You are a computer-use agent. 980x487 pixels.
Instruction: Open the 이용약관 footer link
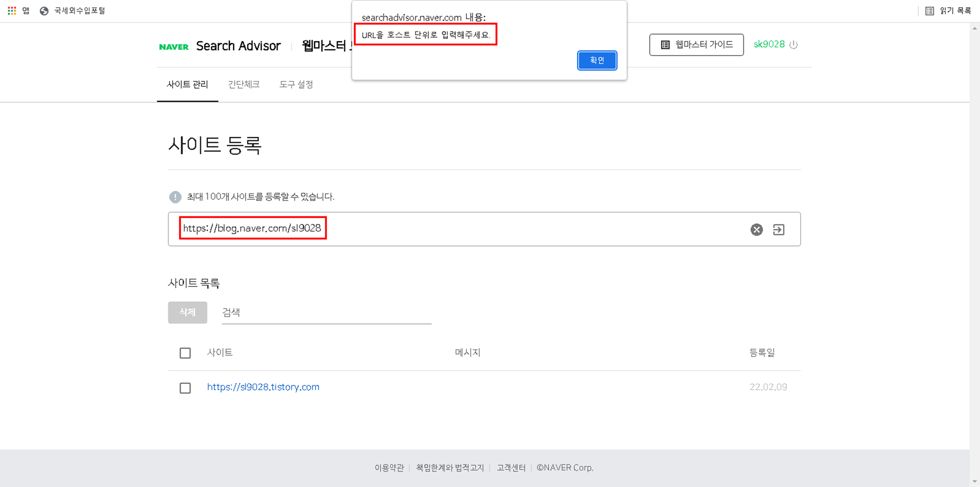[x=389, y=468]
